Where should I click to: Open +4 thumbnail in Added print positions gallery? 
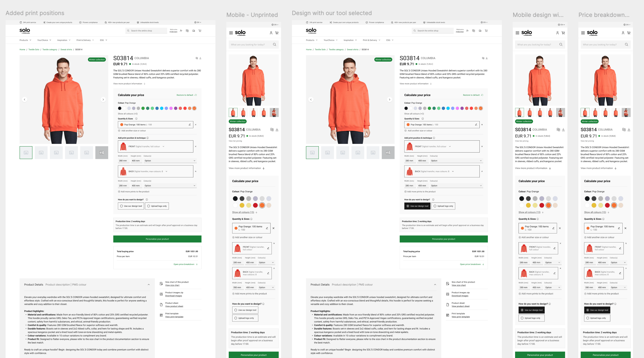click(102, 153)
